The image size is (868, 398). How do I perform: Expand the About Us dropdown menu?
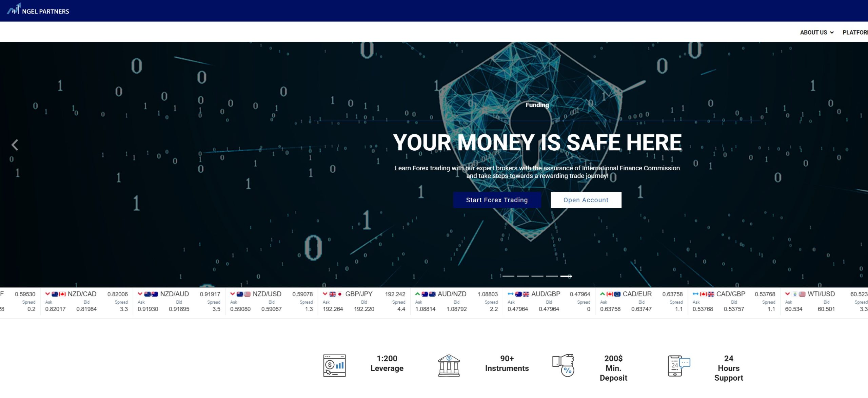[816, 33]
